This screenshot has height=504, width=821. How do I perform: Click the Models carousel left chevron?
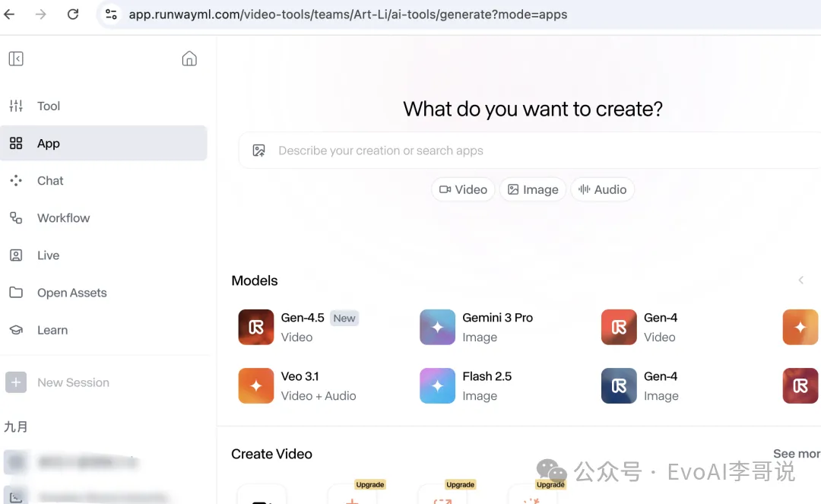pos(800,280)
